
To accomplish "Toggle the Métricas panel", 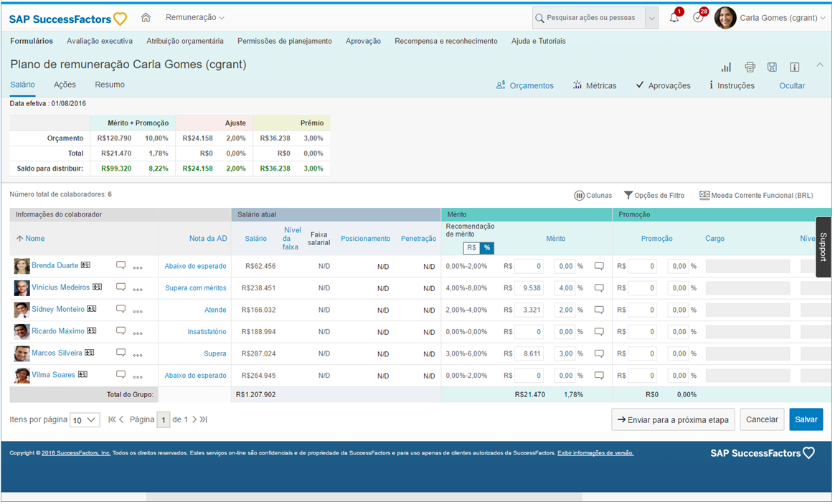I will (595, 85).
